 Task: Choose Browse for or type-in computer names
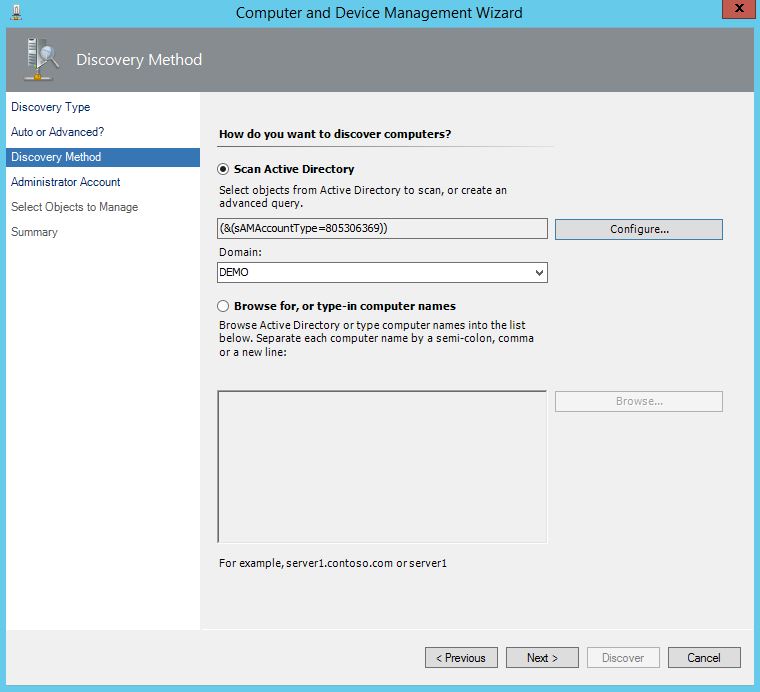[x=223, y=306]
